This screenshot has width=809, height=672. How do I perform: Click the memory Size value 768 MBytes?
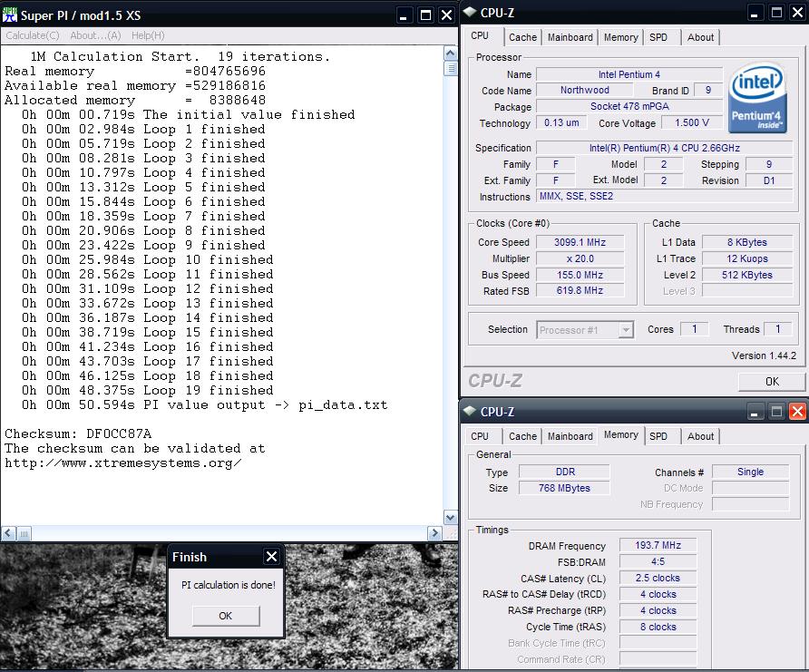(x=564, y=488)
